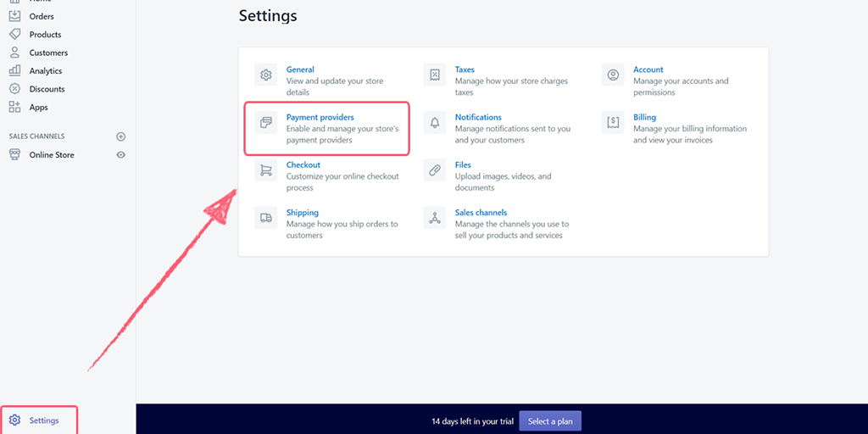Open the Account settings link

[x=648, y=70]
